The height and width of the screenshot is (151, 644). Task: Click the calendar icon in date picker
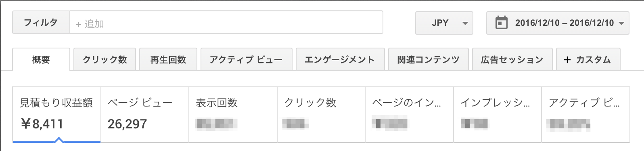coord(501,23)
